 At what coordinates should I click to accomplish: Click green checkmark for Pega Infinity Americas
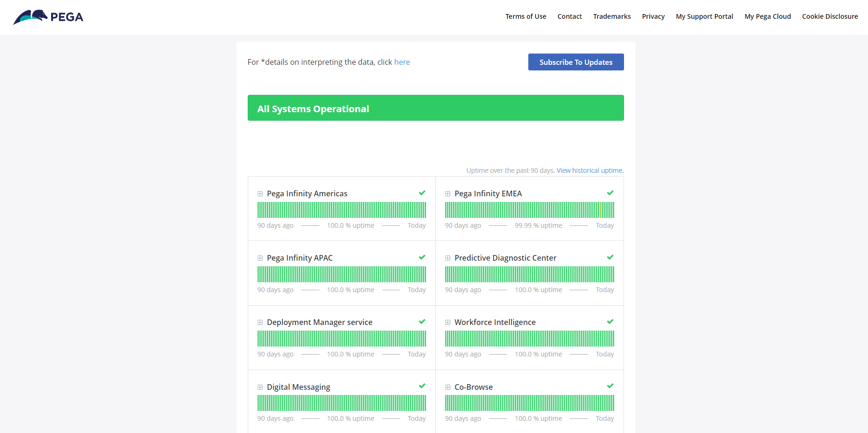pos(422,193)
